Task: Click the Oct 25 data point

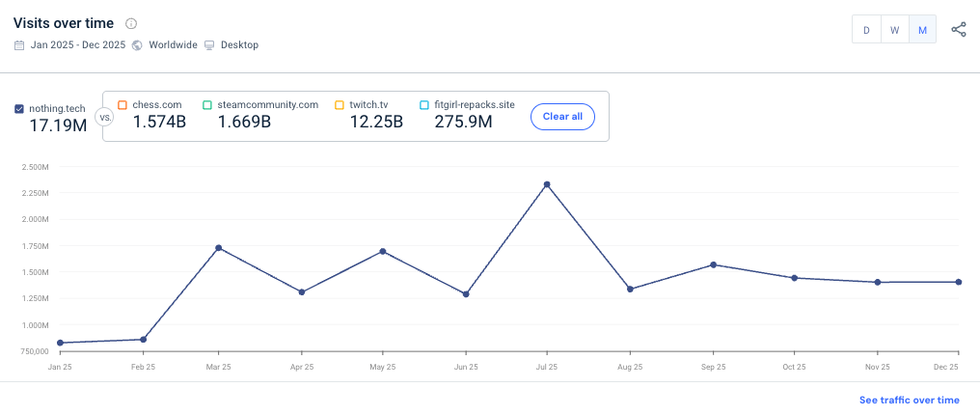Action: [795, 278]
